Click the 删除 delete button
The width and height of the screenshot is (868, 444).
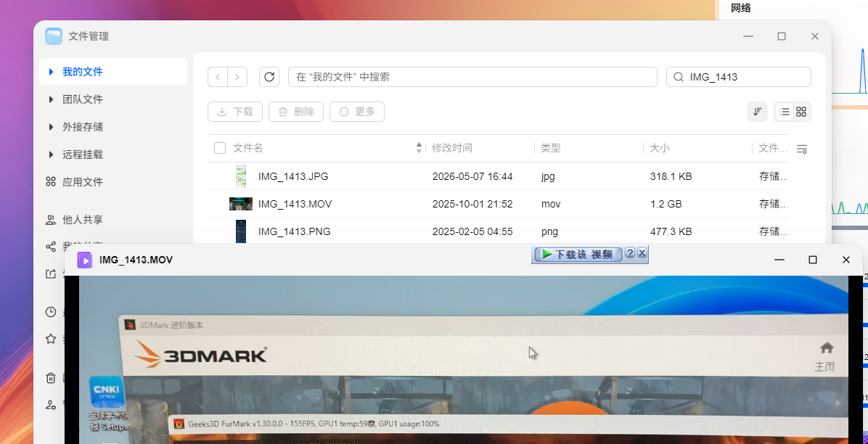point(296,112)
